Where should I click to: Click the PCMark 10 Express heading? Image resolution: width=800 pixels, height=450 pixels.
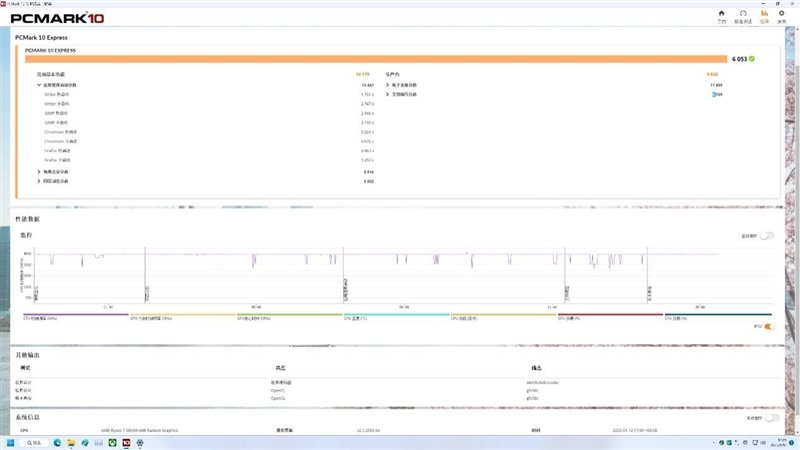click(x=41, y=38)
